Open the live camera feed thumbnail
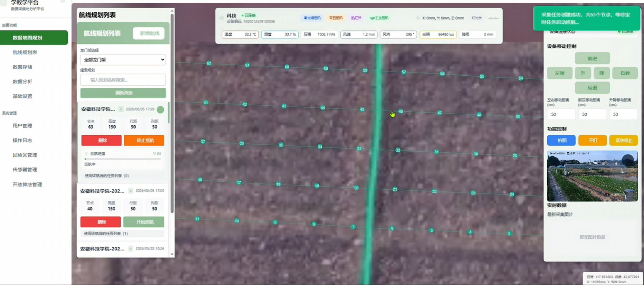This screenshot has height=285, width=644. [x=592, y=176]
